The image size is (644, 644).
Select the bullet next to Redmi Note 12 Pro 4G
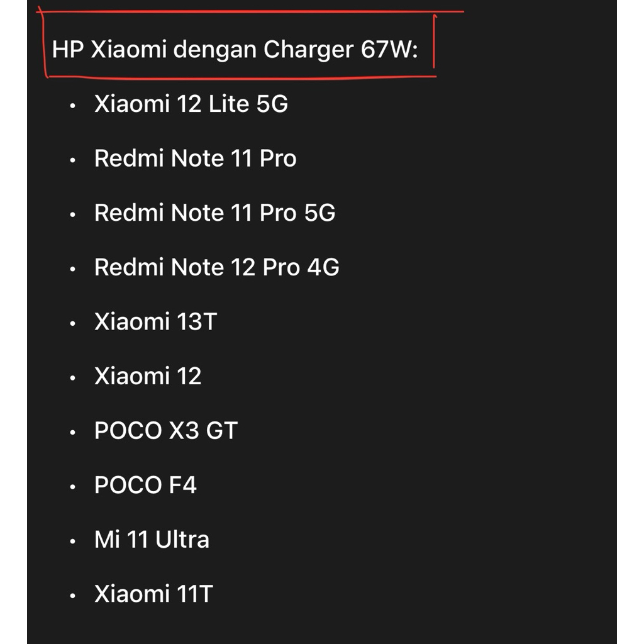coord(74,269)
